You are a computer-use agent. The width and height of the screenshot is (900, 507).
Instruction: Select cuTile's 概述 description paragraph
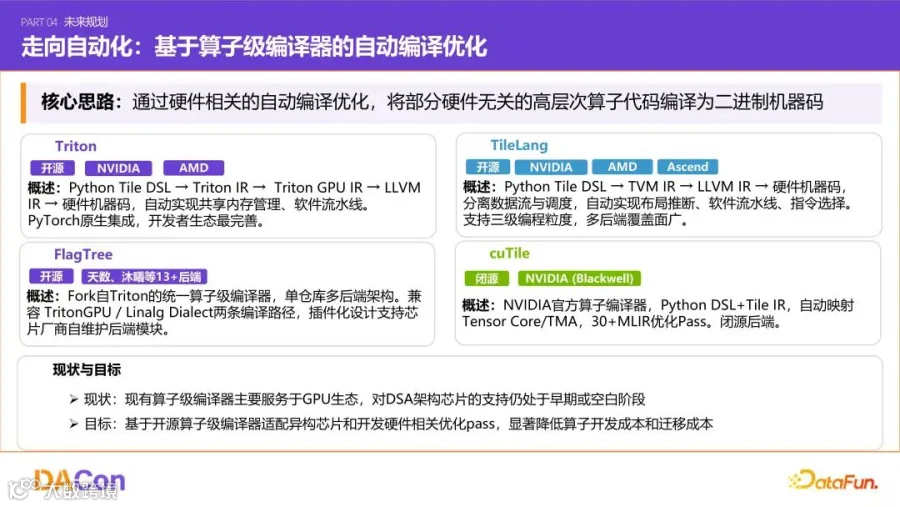point(658,314)
